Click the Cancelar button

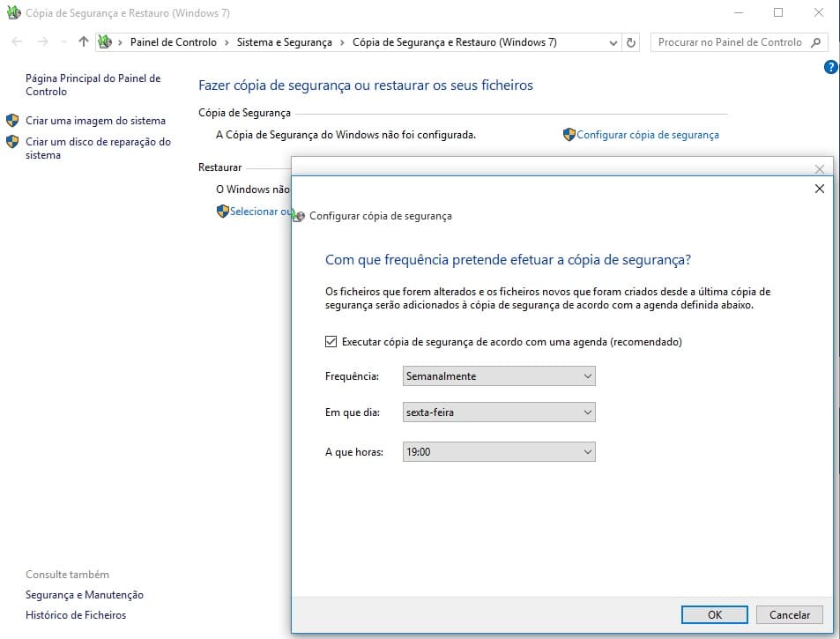click(x=790, y=615)
